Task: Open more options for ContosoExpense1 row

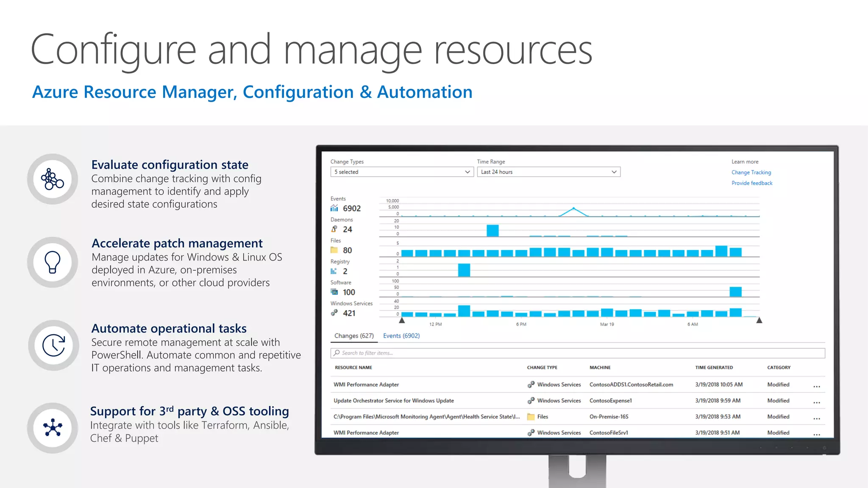Action: click(x=817, y=402)
